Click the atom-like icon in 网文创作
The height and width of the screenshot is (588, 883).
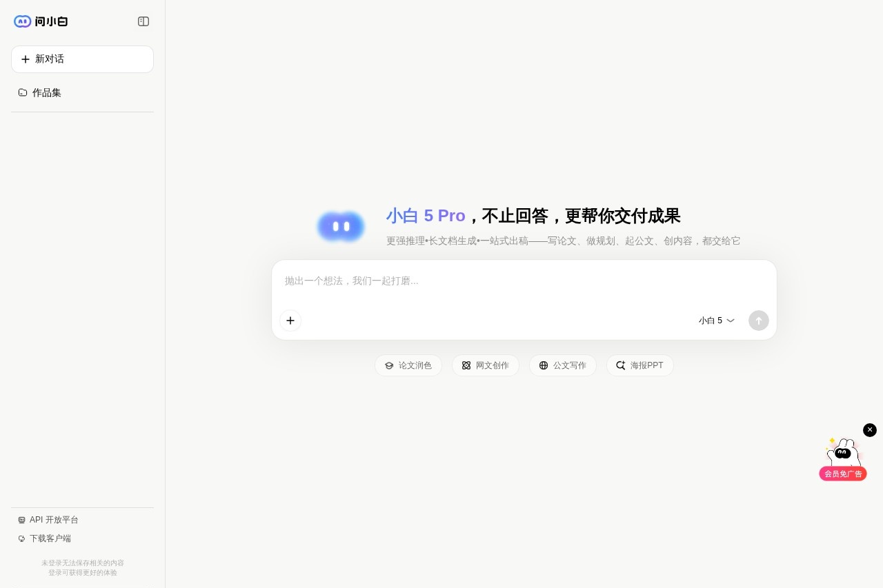[466, 365]
